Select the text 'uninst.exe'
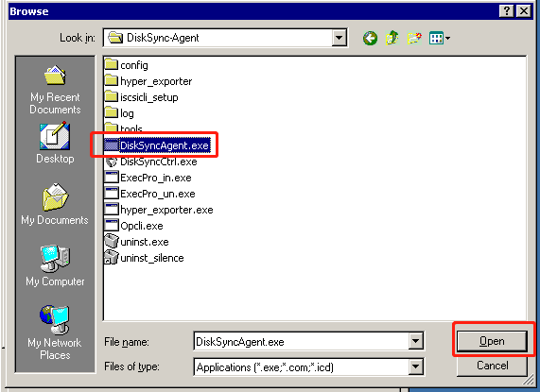Viewport: 540px width, 392px height. tap(145, 242)
